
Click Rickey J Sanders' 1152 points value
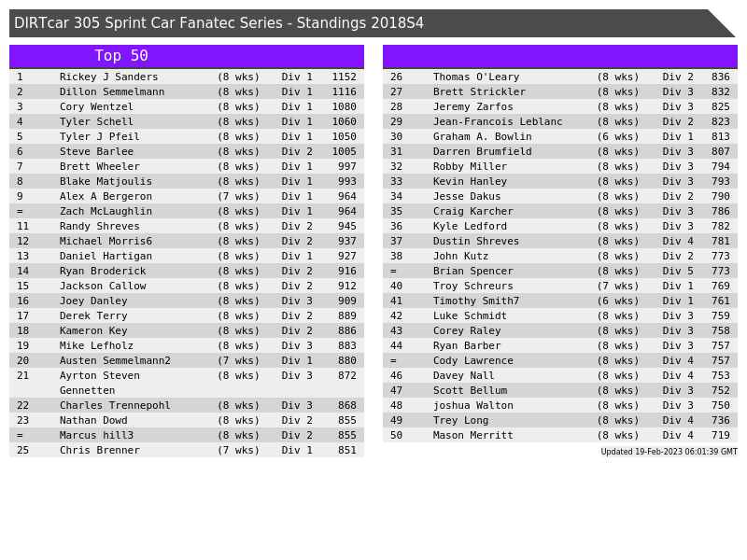(344, 77)
